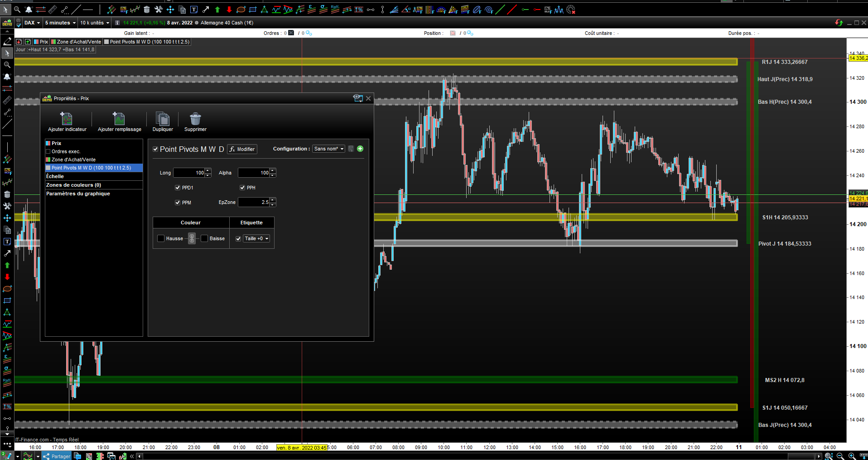The height and width of the screenshot is (460, 868).
Task: Enable the Hausse color checkbox
Action: tap(161, 238)
